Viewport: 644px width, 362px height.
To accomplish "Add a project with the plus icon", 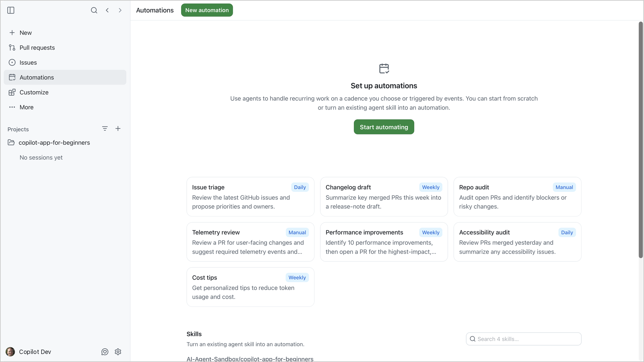I will [x=118, y=129].
